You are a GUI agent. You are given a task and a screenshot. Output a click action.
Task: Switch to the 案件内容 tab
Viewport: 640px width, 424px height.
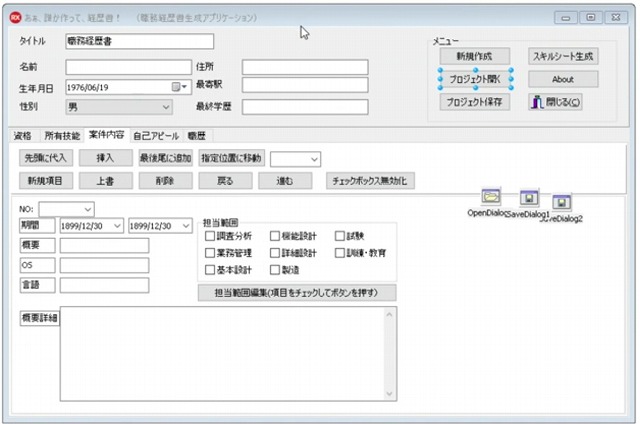pyautogui.click(x=107, y=135)
